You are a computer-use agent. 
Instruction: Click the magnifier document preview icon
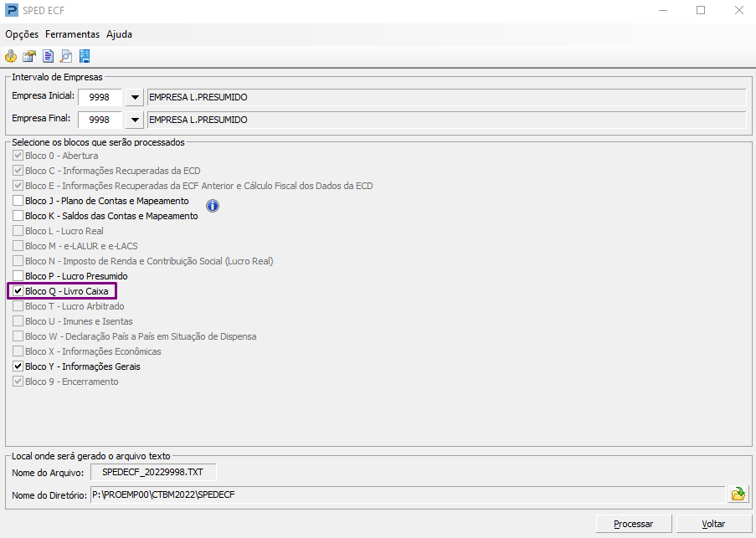coord(66,56)
